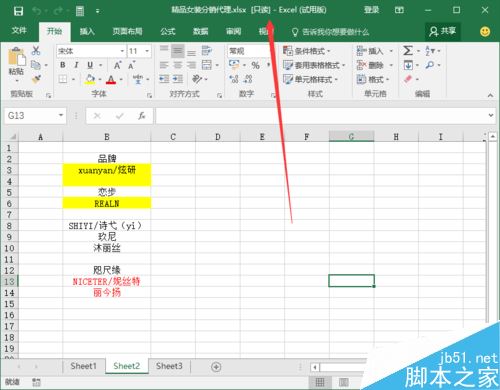Open the font name dropdown showing 宋体

coord(122,51)
